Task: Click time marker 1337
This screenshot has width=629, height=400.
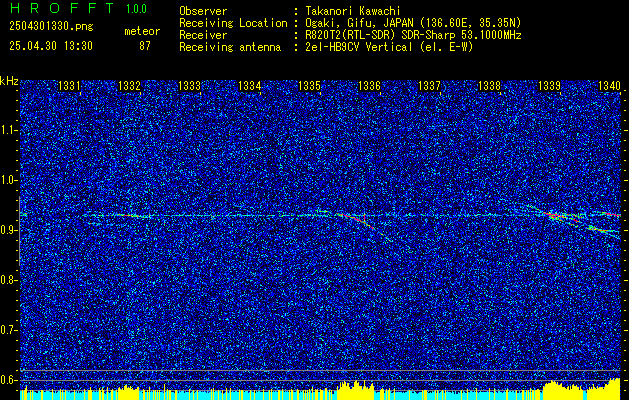Action: point(429,86)
